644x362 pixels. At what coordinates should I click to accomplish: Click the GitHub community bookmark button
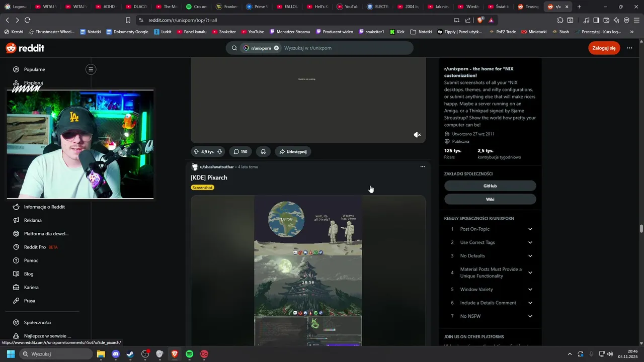click(x=490, y=186)
